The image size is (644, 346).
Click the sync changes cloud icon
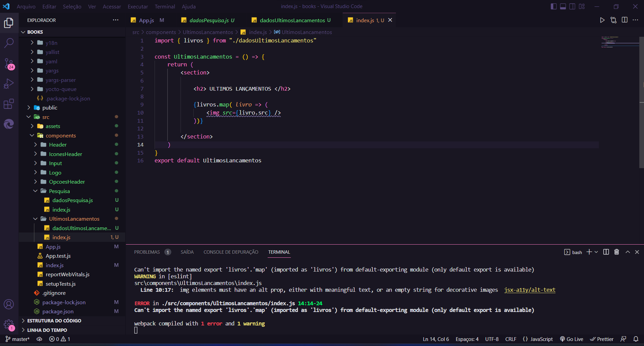pyautogui.click(x=39, y=339)
